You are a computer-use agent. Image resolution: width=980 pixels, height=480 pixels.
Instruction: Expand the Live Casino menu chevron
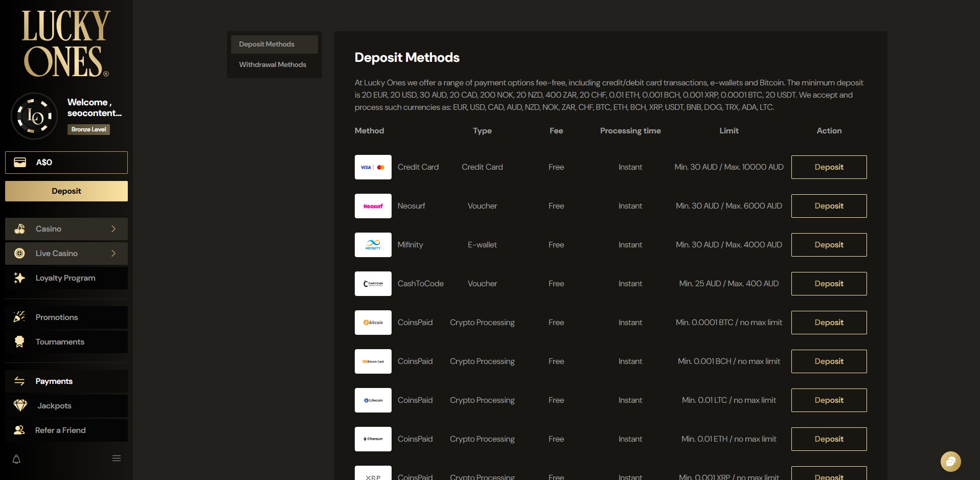coord(113,254)
